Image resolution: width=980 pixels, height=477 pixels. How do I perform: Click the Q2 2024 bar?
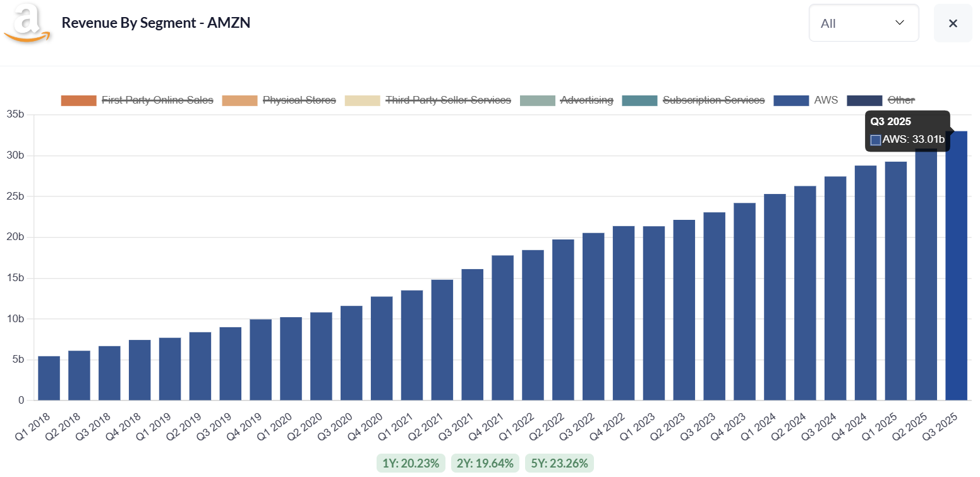(x=805, y=293)
